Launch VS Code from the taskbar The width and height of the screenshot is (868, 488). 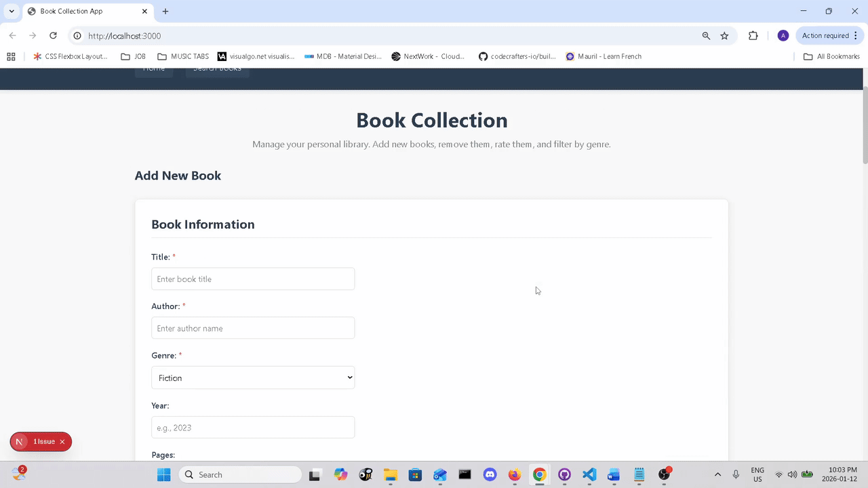point(589,474)
